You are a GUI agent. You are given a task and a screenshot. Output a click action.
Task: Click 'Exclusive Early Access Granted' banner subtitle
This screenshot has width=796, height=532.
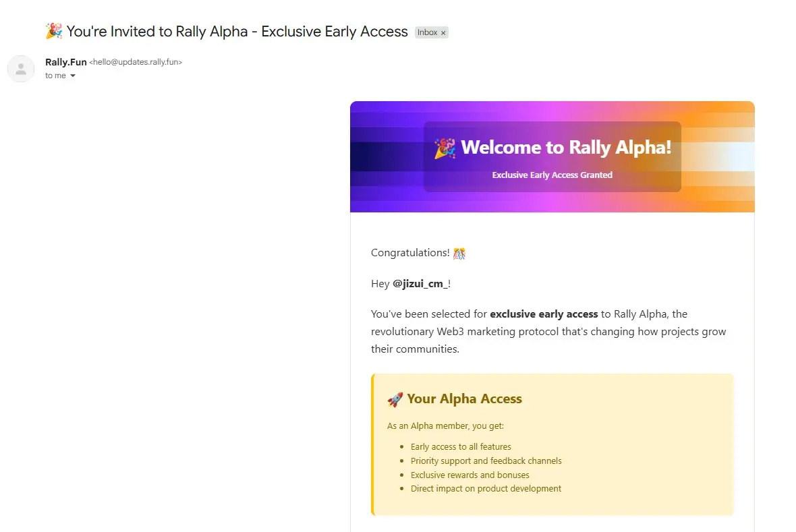tap(552, 175)
